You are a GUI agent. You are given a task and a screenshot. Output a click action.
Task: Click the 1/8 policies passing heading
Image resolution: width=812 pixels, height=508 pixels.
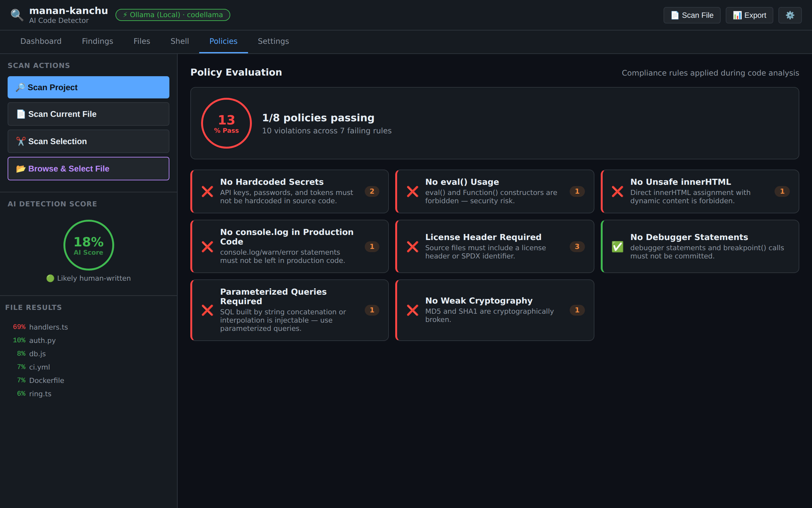click(318, 118)
